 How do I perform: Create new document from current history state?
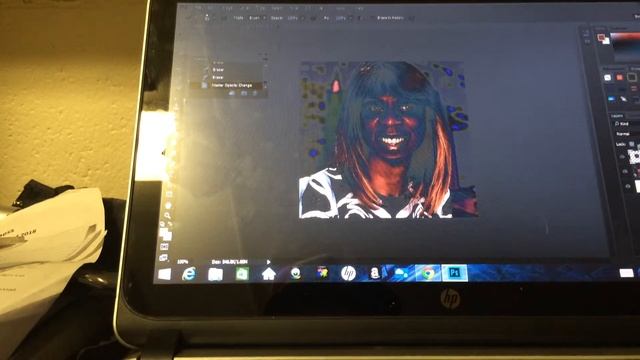[x=231, y=93]
